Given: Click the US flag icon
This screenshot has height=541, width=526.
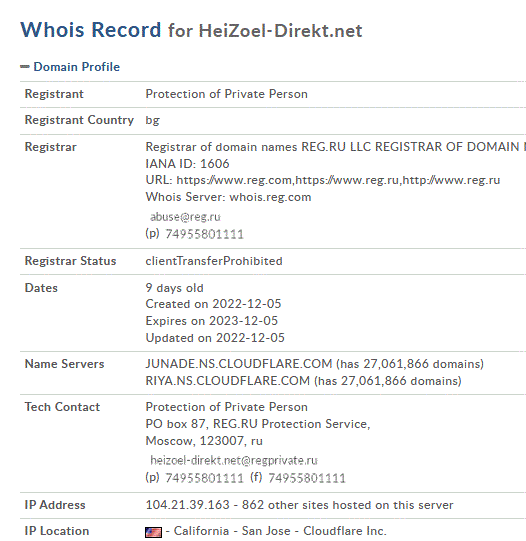Looking at the screenshot, I should point(153,532).
